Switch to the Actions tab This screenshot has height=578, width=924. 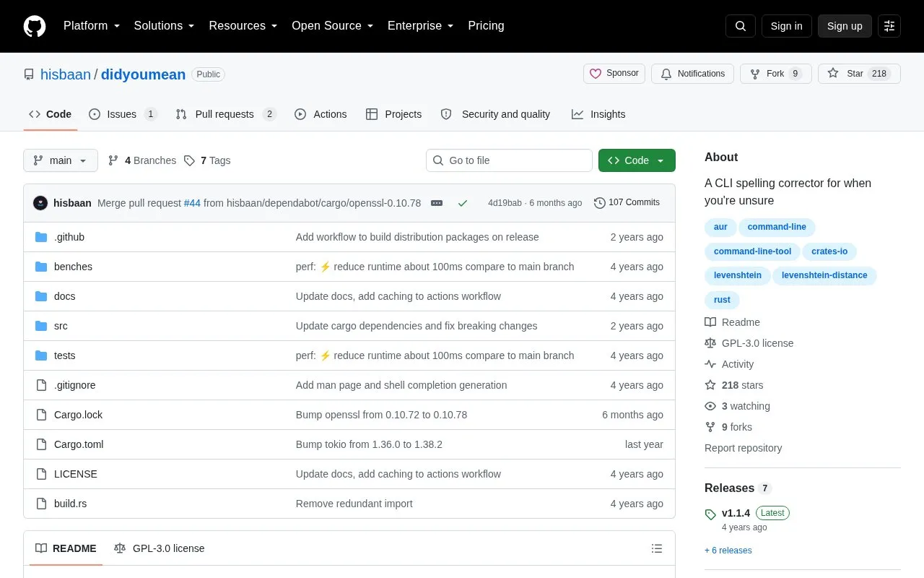tap(321, 114)
